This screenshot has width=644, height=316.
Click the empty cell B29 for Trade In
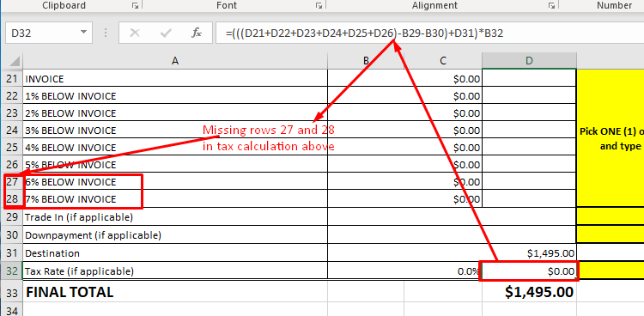(x=452, y=216)
